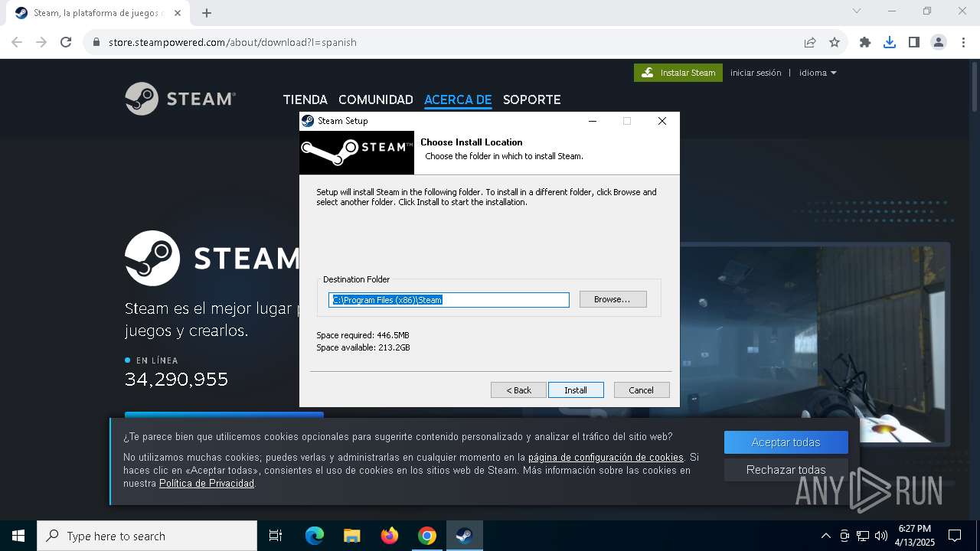
Task: Open the Chrome tab search chevron
Action: [x=857, y=11]
